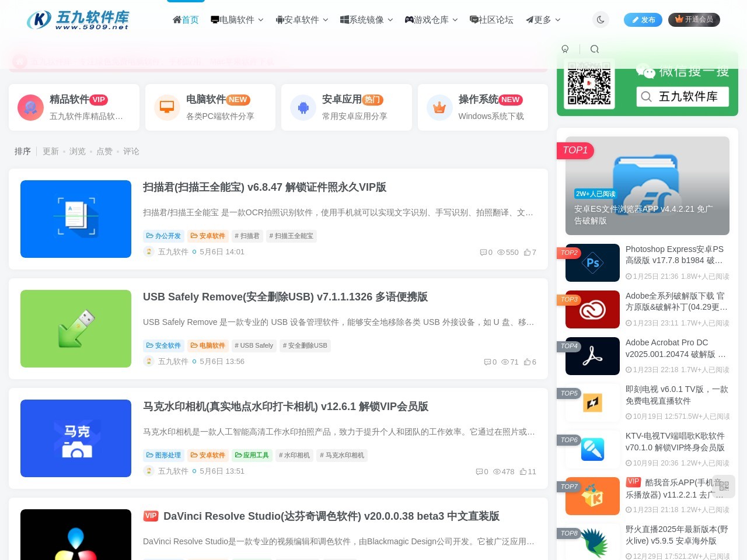This screenshot has width=747, height=560.
Task: Click the 发布 publish button
Action: click(x=643, y=20)
